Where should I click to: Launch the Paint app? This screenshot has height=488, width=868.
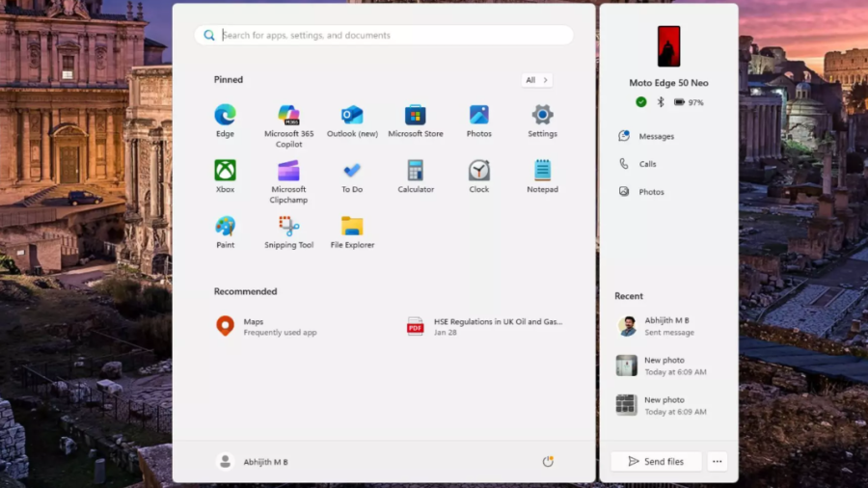(225, 231)
